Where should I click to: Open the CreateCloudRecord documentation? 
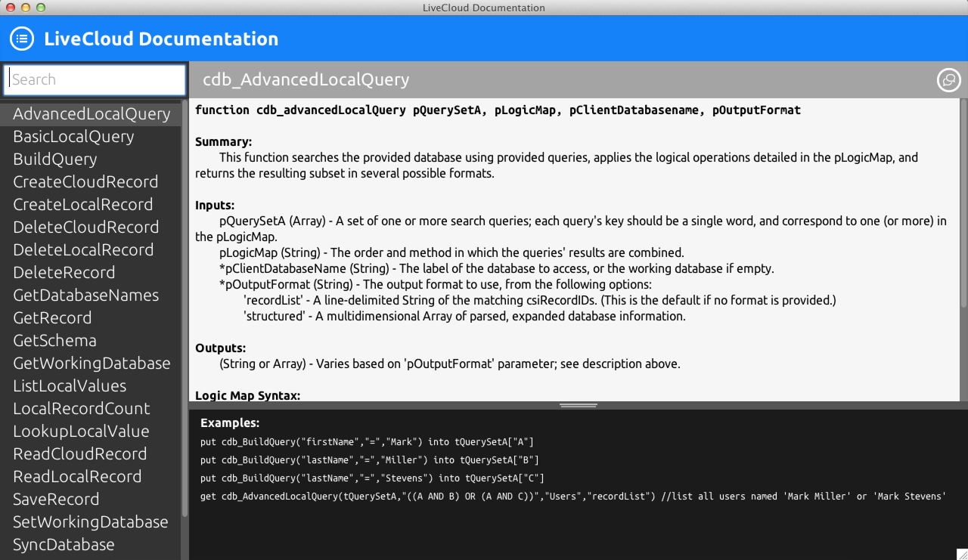point(85,182)
